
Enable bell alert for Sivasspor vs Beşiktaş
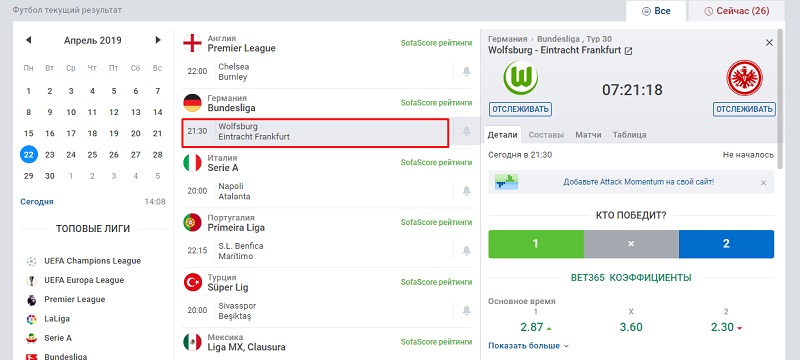point(466,310)
